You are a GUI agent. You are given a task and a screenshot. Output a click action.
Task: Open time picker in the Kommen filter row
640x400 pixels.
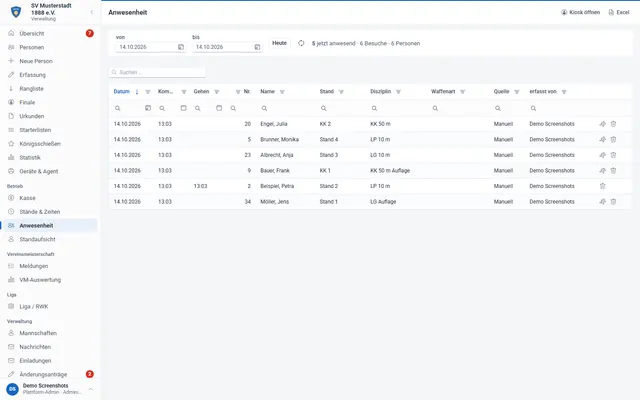click(x=184, y=108)
